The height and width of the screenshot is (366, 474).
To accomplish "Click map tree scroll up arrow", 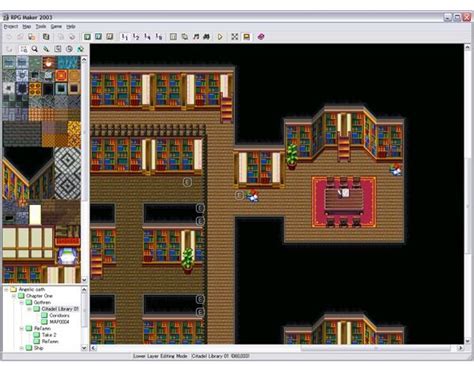I will click(x=84, y=290).
